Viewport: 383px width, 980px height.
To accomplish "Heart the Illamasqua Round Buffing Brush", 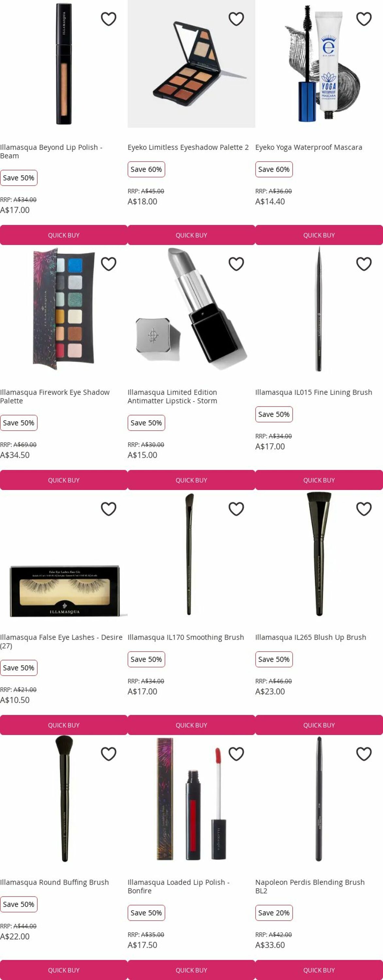I will pyautogui.click(x=108, y=754).
